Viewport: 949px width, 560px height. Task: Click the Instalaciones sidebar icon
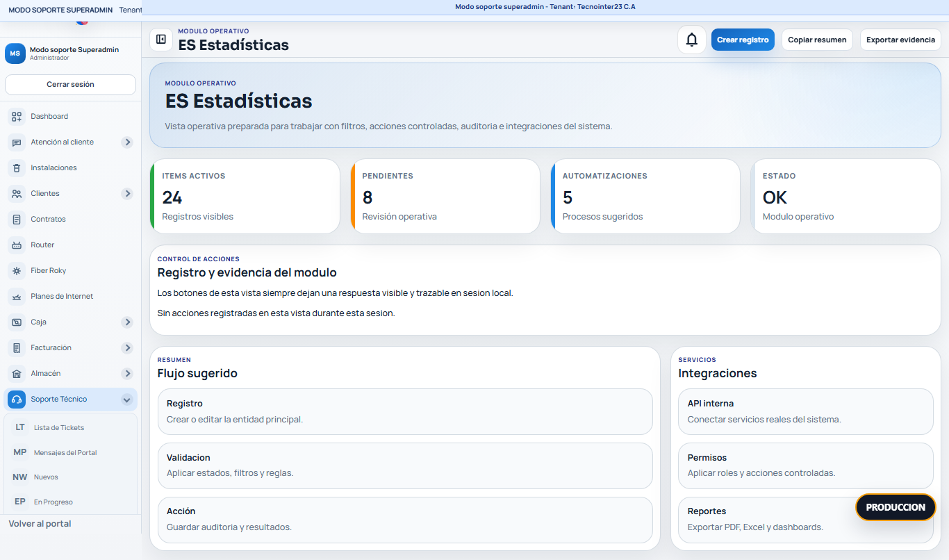(17, 168)
